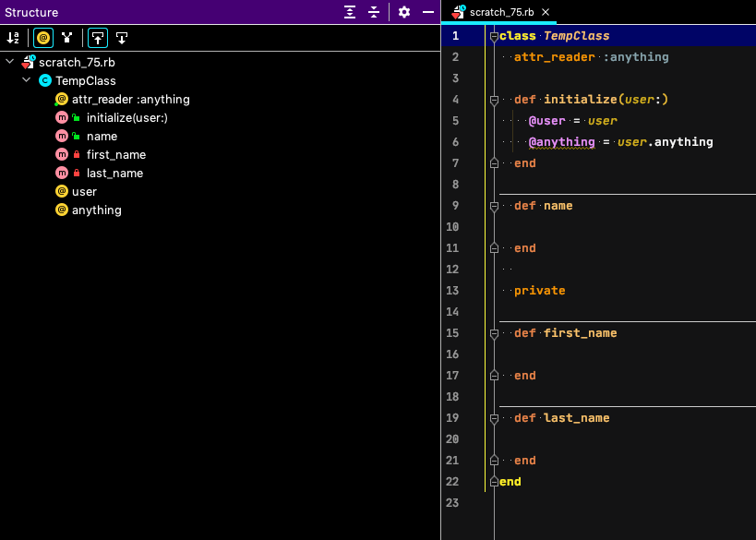Click Collapse All icon in Structure header

point(374,12)
